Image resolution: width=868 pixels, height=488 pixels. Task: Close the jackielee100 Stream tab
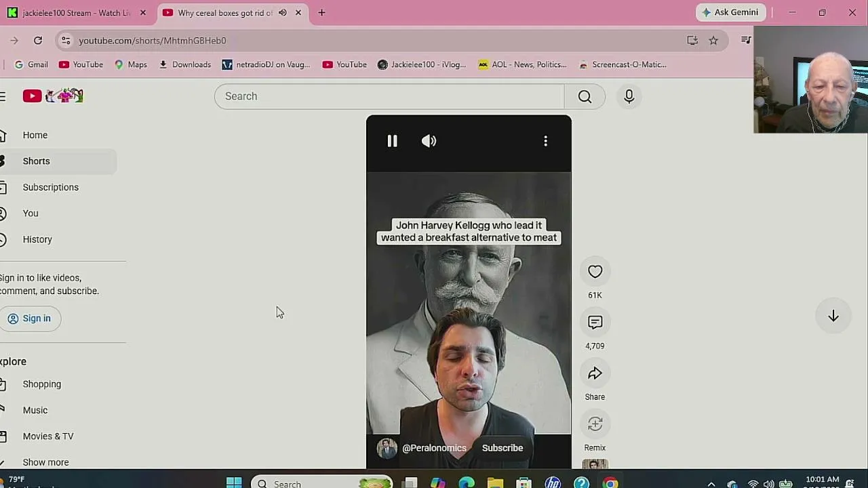(x=142, y=13)
